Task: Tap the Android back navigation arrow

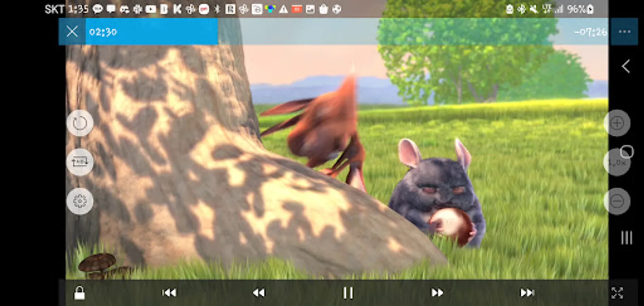Action: coord(626,66)
